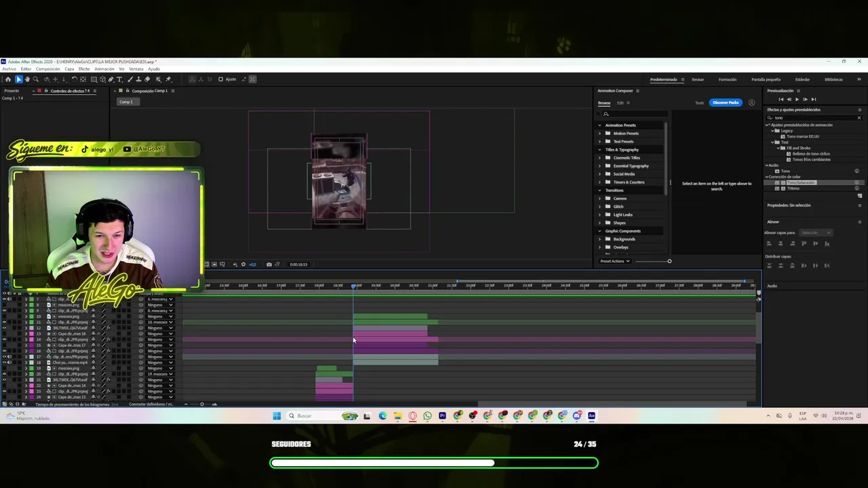
Task: Switch to the Proyecto panel tab
Action: [12, 91]
